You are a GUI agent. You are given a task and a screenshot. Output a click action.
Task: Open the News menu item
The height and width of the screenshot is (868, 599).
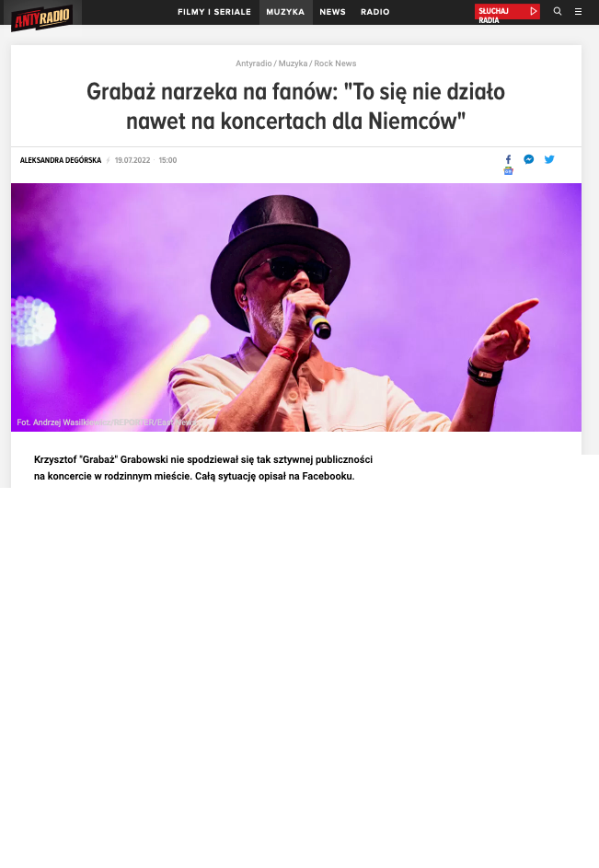point(333,12)
